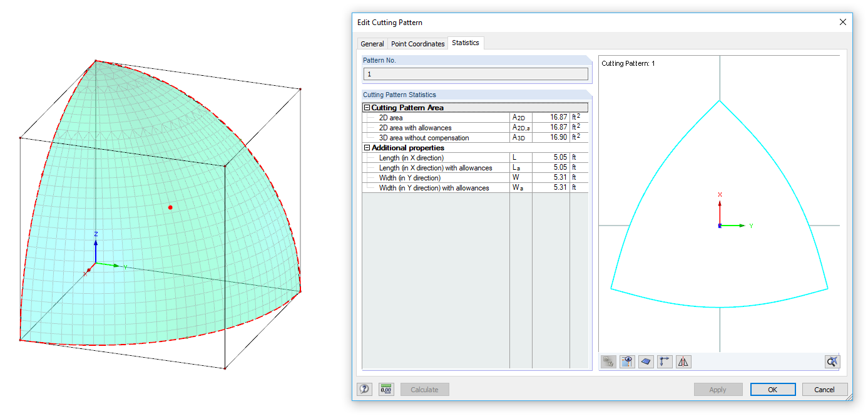Screen dimensions: 868x416
Task: Collapse the Additional properties section
Action: pos(366,148)
